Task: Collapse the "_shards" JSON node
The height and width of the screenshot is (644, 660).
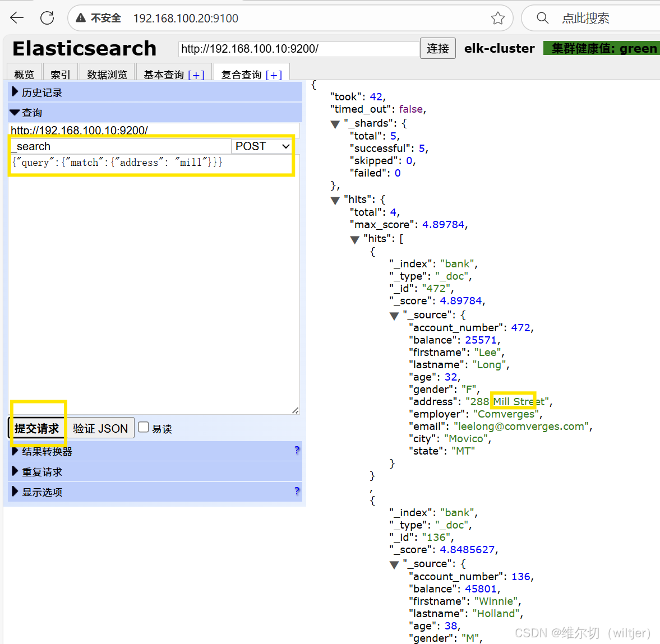Action: tap(335, 124)
